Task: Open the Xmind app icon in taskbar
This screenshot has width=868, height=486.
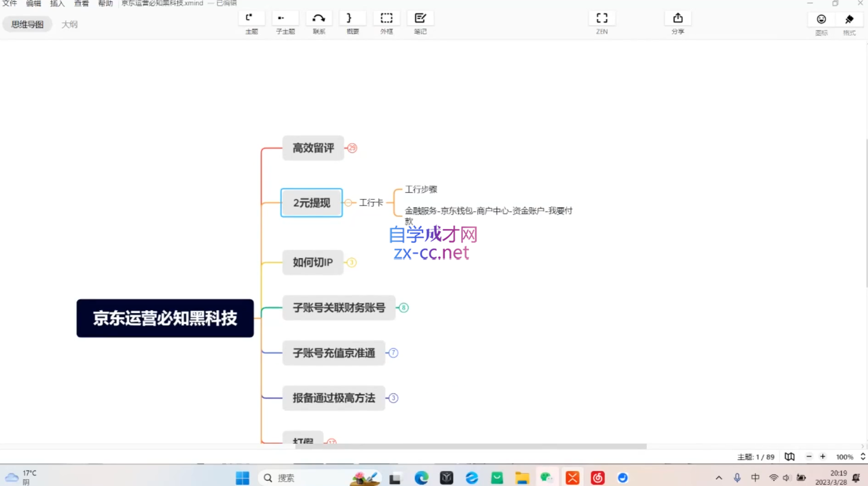Action: pos(572,478)
